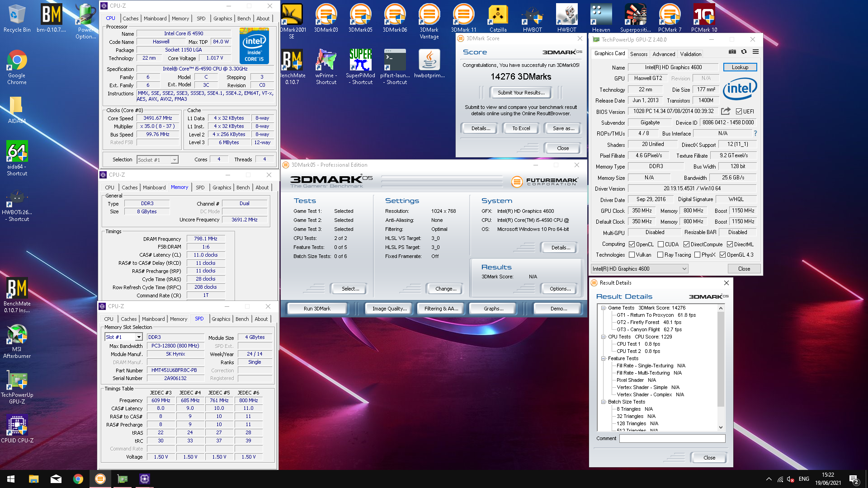Toggle the CUDA checkbox
Screen dimensions: 868x488
[660, 244]
